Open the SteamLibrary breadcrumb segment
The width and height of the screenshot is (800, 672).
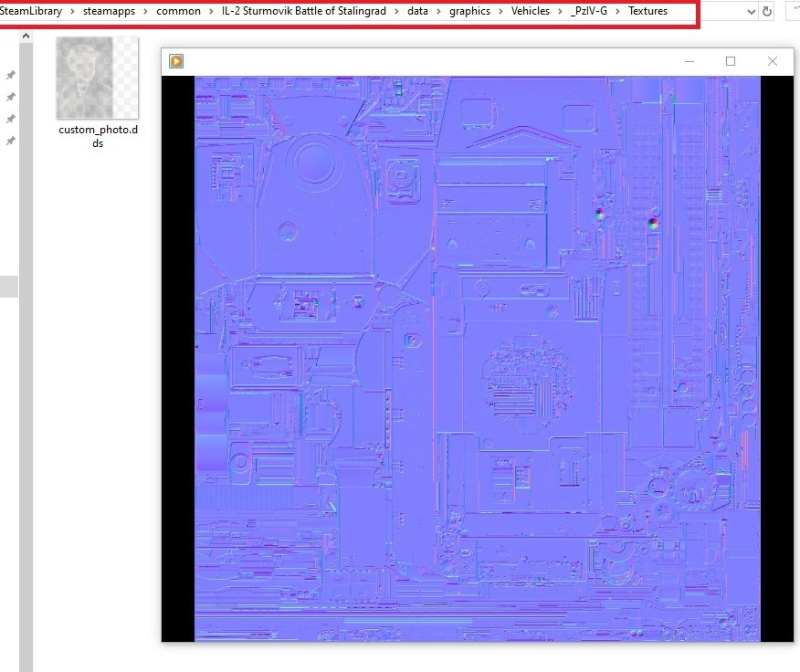point(31,11)
